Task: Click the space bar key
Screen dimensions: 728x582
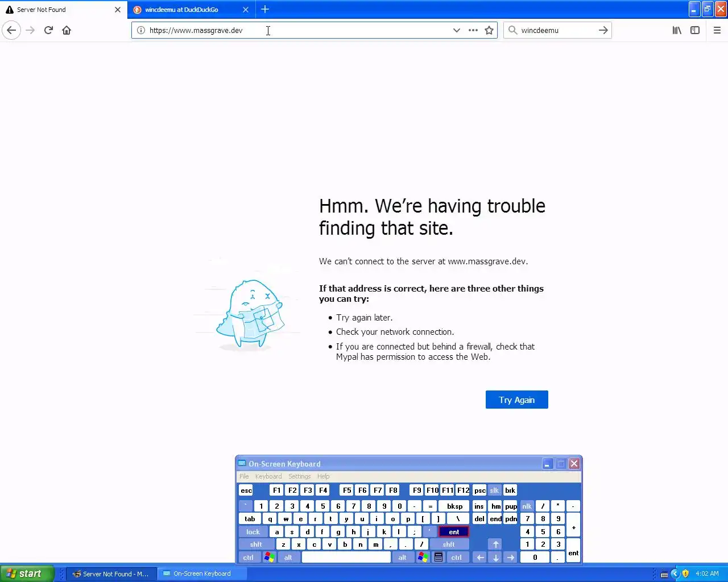Action: [346, 557]
